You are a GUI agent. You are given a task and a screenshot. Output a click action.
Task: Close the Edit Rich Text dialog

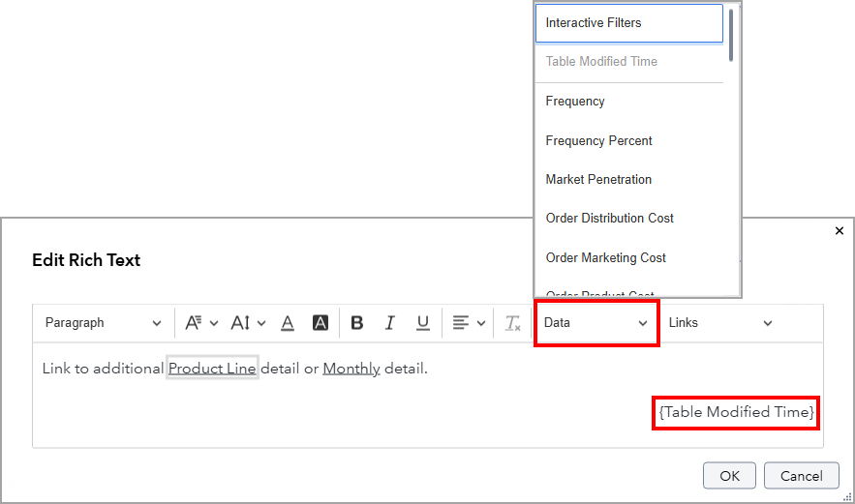pyautogui.click(x=839, y=231)
